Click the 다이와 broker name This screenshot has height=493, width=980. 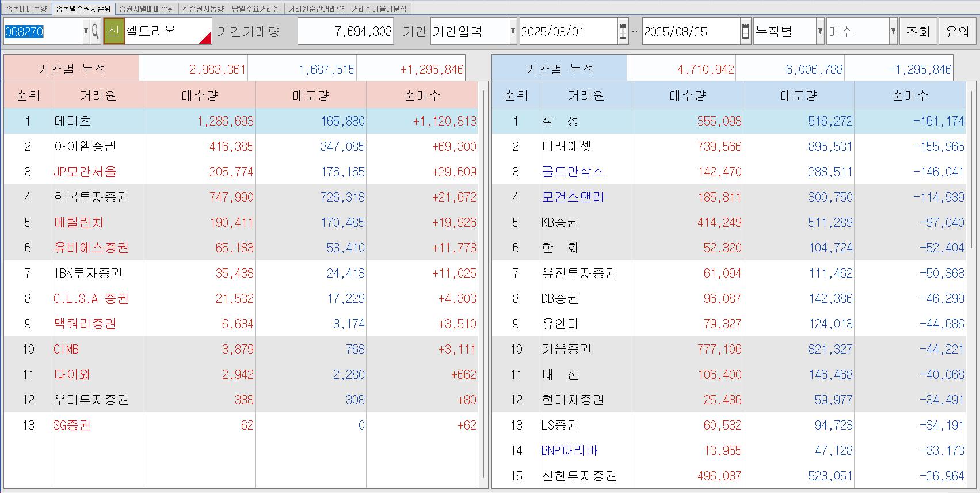click(x=73, y=374)
